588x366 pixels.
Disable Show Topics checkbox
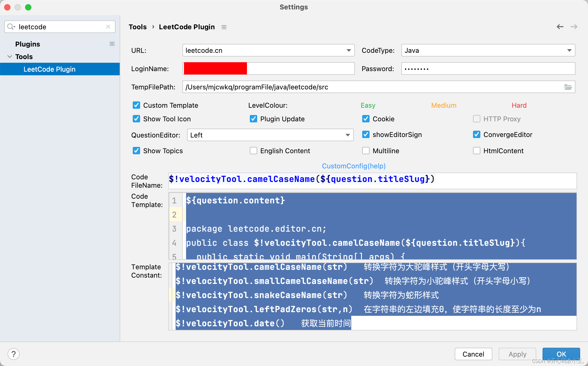[x=136, y=151]
